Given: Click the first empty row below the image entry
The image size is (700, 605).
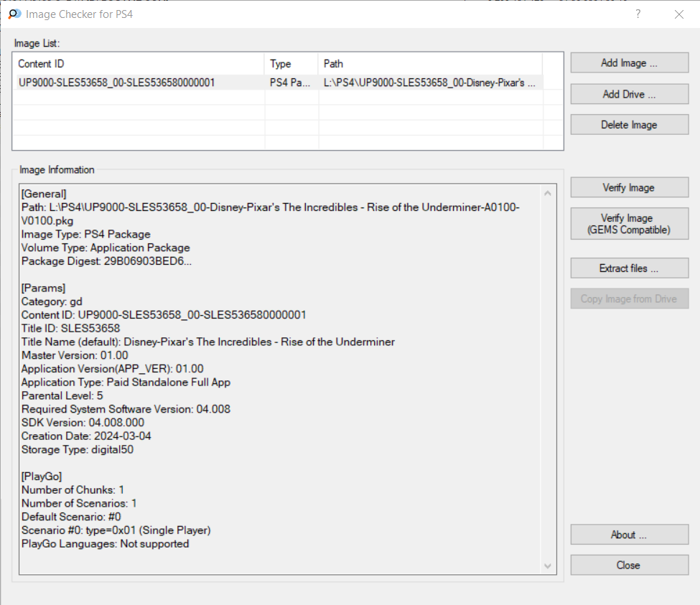Looking at the screenshot, I should [x=139, y=98].
